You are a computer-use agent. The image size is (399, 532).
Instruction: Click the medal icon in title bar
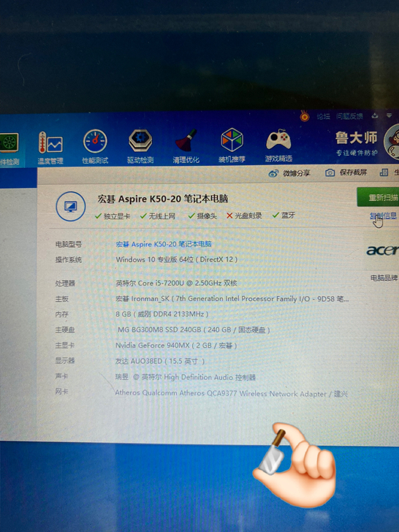click(304, 116)
